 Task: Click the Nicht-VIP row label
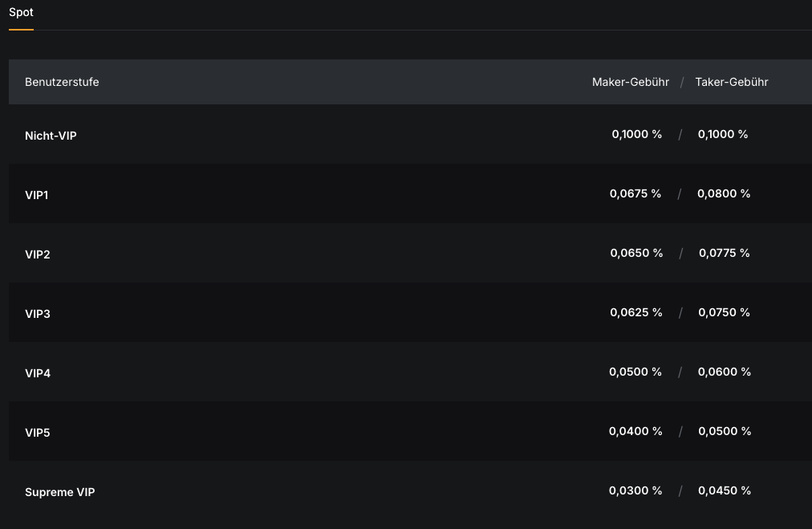(51, 136)
